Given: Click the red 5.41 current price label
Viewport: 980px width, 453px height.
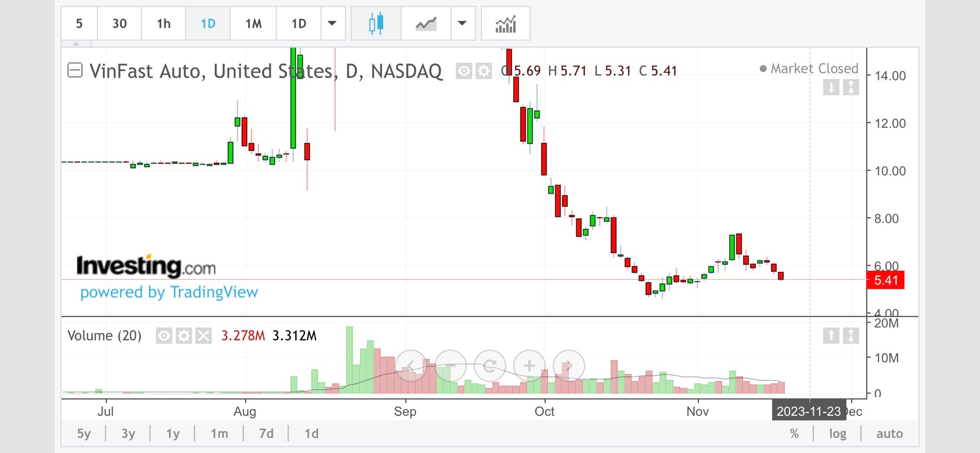Looking at the screenshot, I should pyautogui.click(x=886, y=280).
